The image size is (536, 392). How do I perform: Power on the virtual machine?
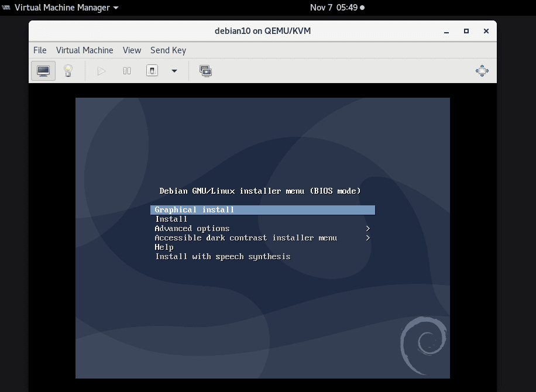(101, 71)
